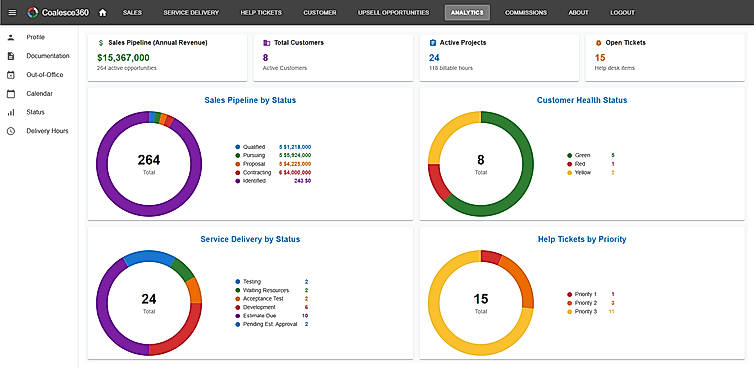
Task: Click the Documentation file icon
Action: (x=11, y=56)
